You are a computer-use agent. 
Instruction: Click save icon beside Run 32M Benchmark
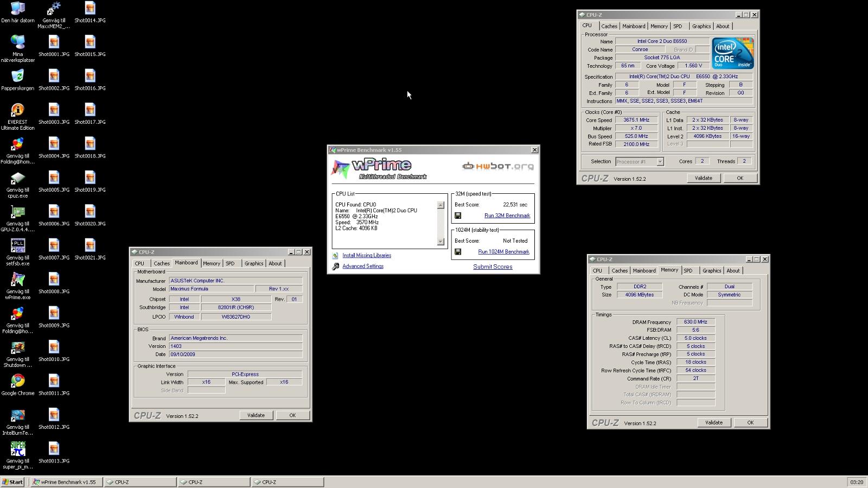(458, 216)
